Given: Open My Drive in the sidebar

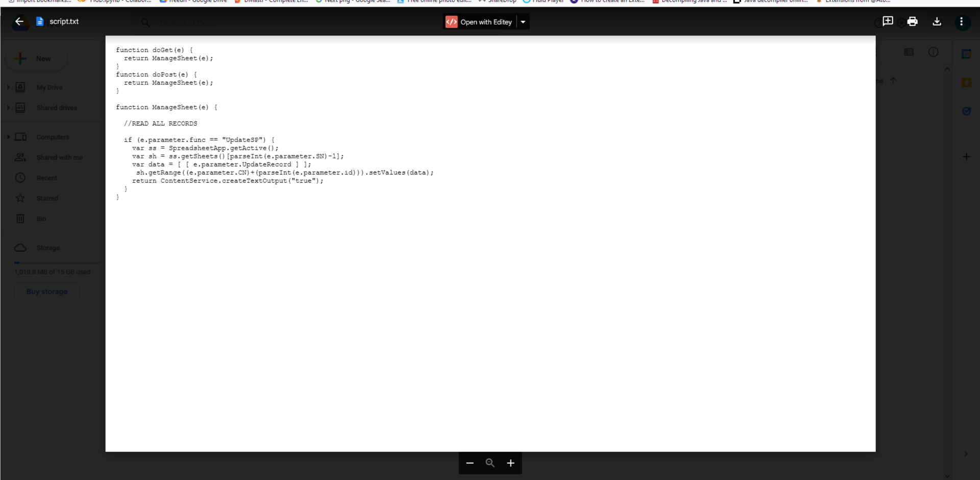Looking at the screenshot, I should [x=50, y=87].
